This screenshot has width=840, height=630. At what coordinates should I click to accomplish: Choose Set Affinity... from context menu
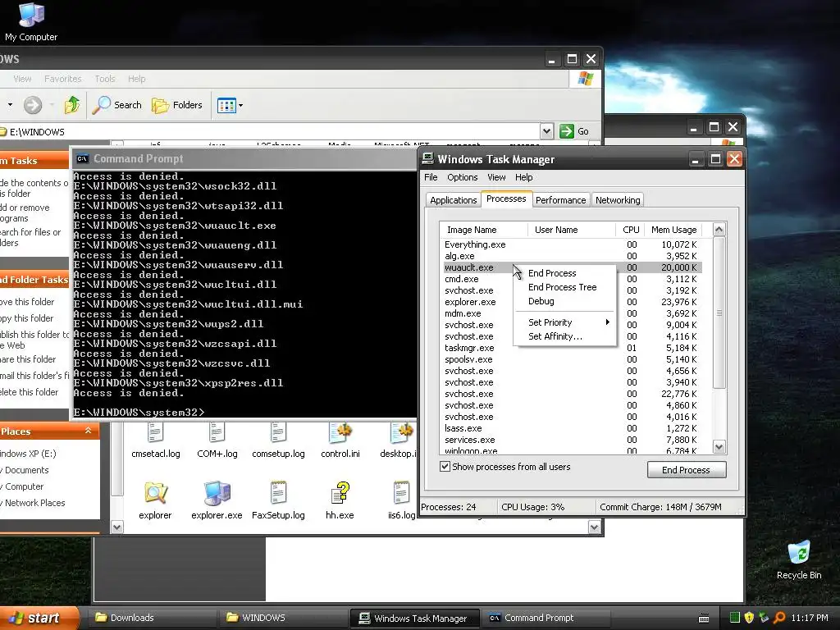(555, 336)
